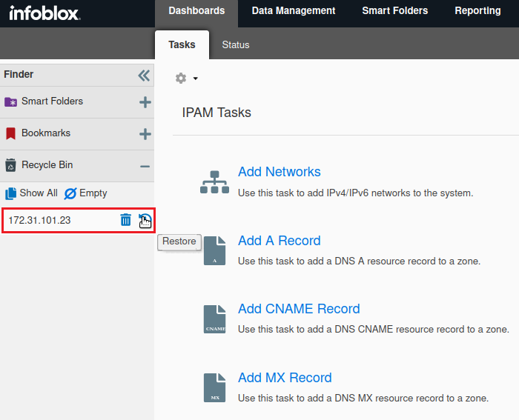Click the Infoblox logo
Image resolution: width=519 pixels, height=420 pixels.
point(44,13)
